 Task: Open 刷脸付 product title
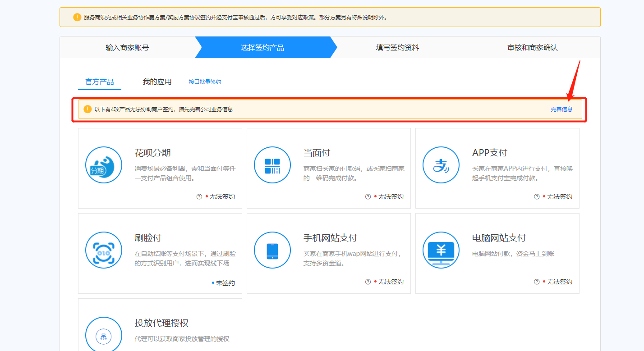148,238
